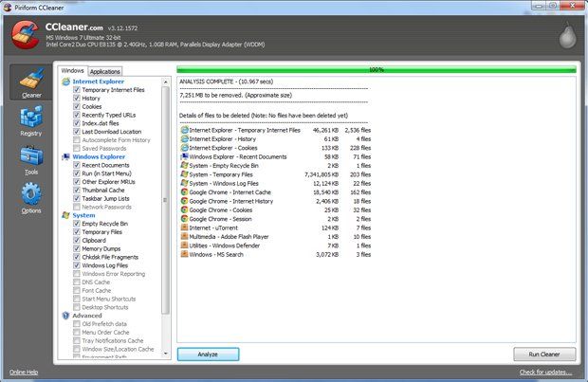Toggle the Clipboard checkbox
This screenshot has height=382, width=588.
[x=77, y=241]
